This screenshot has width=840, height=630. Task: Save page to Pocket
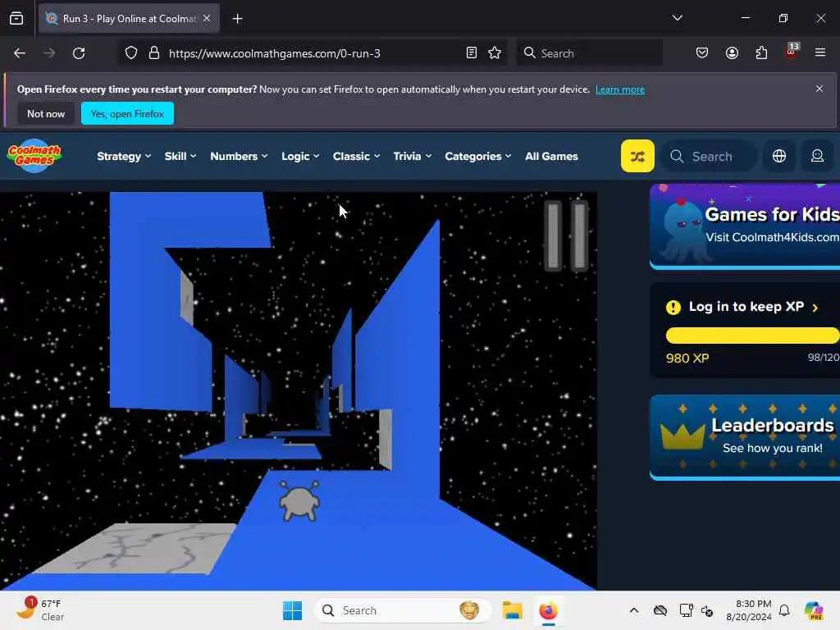pyautogui.click(x=702, y=53)
